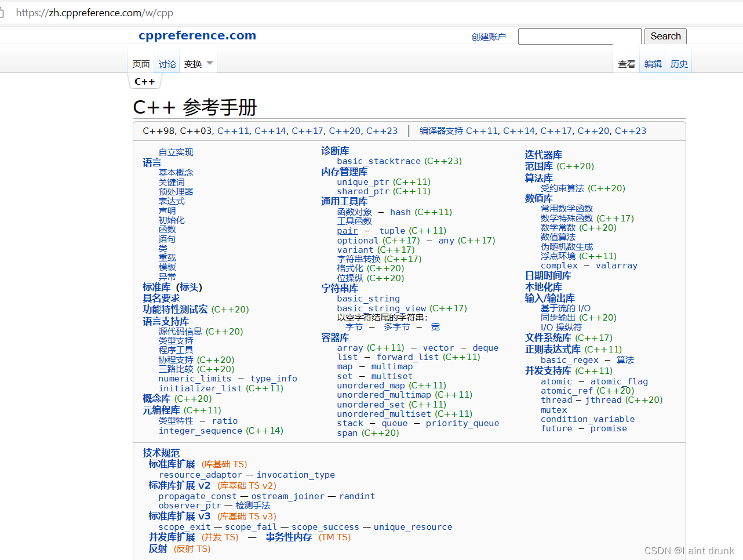Image resolution: width=743 pixels, height=560 pixels.
Task: Expand the 变换 dropdown menu
Action: [198, 64]
